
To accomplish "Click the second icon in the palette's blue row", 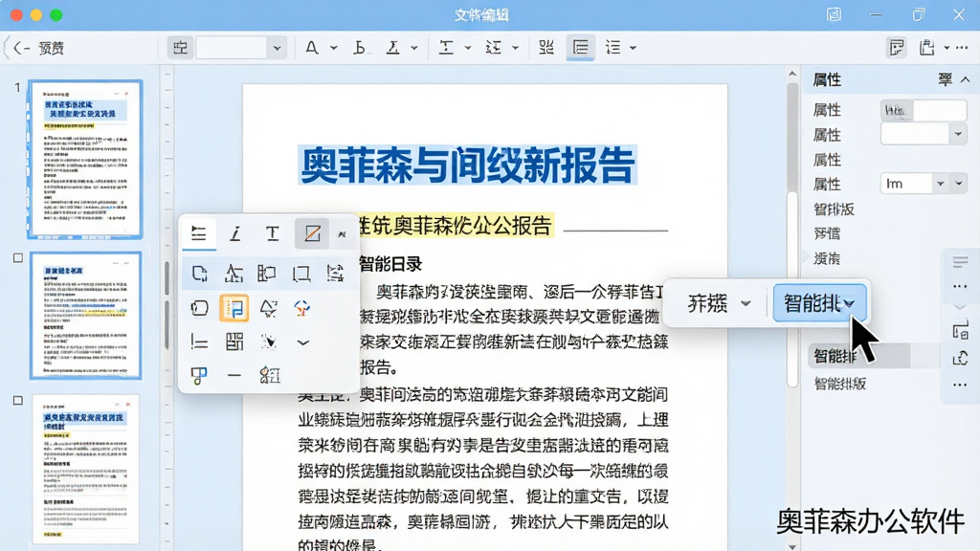I will [x=234, y=274].
